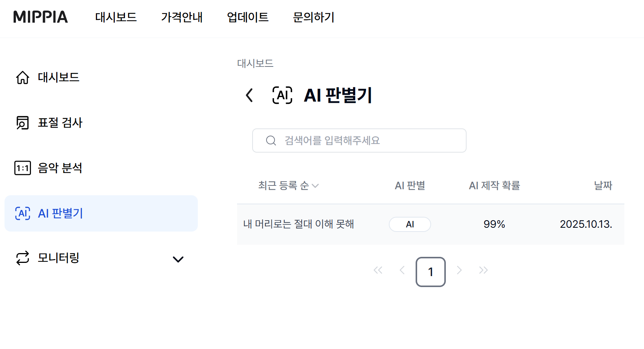Click the magnifier search icon
This screenshot has height=349, width=644.
point(271,141)
